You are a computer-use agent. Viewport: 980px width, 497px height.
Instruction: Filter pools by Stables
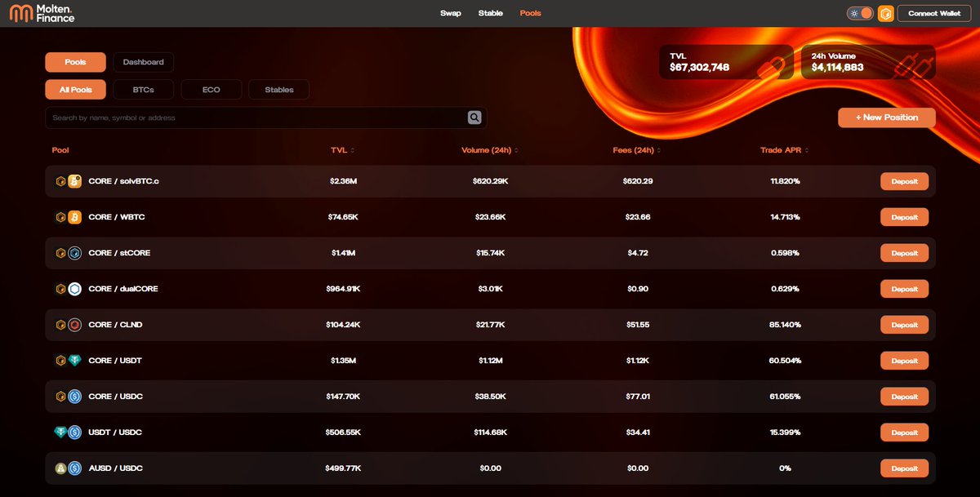(279, 90)
